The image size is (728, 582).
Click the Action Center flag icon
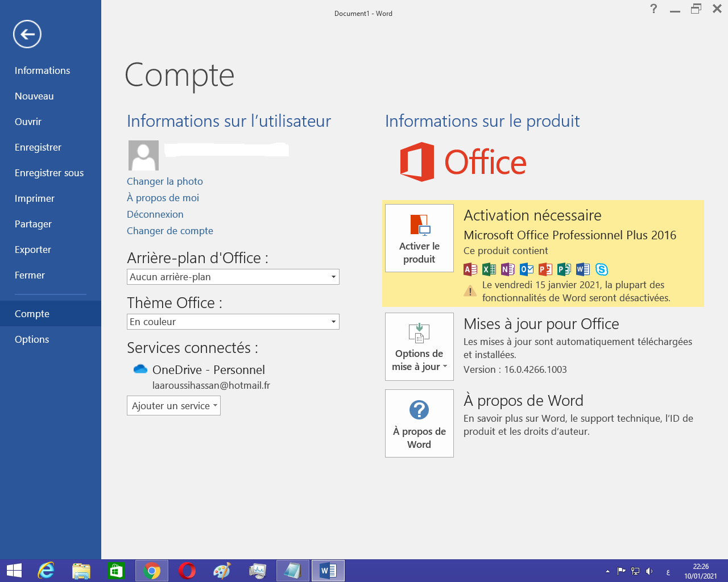[x=621, y=571]
